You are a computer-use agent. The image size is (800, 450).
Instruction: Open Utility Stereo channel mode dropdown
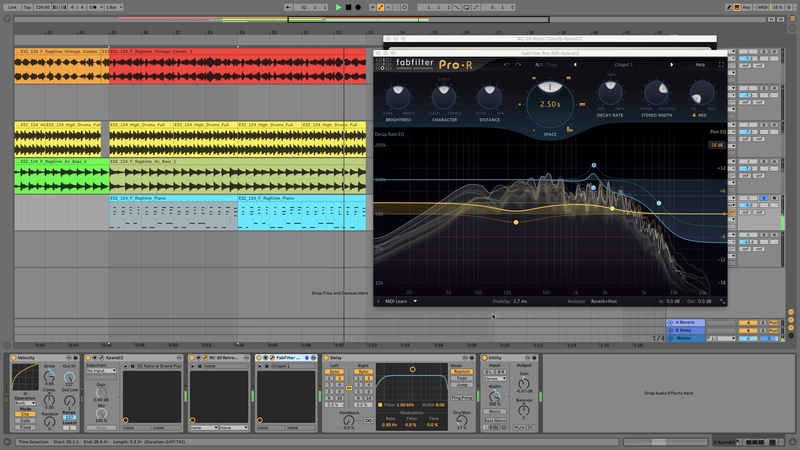point(494,379)
